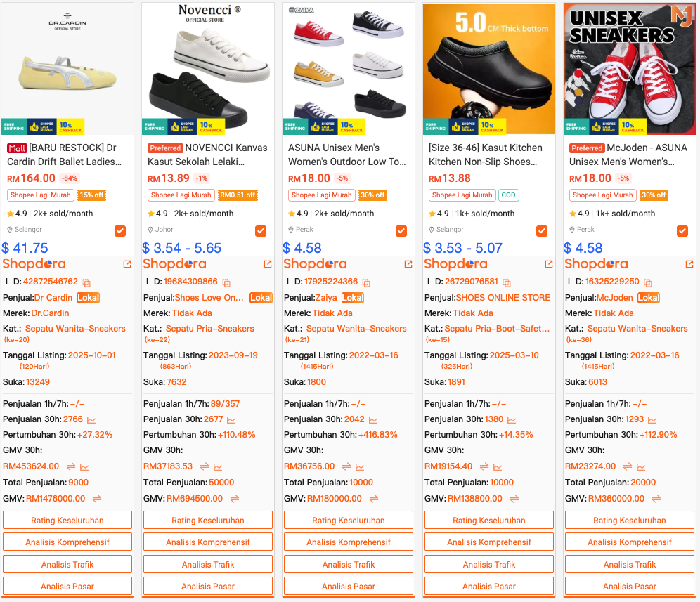This screenshot has height=602, width=700.
Task: Show the Penjualan 30h trend chart for 2677
Action: [x=231, y=420]
